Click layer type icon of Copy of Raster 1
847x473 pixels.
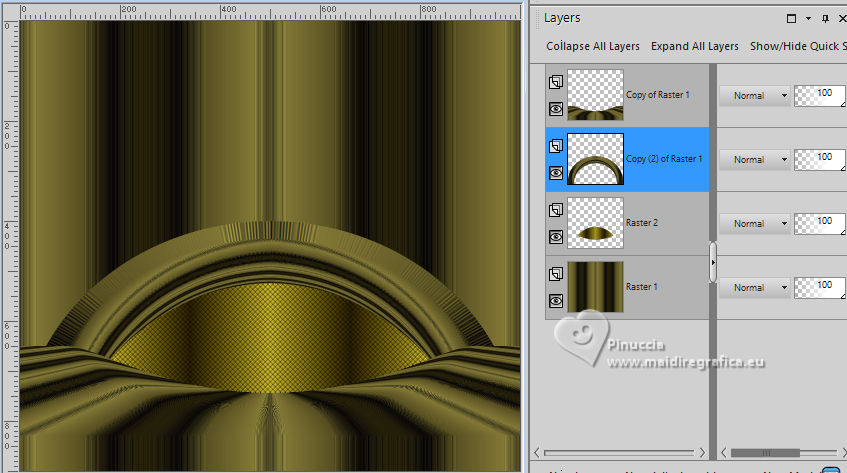tap(556, 82)
